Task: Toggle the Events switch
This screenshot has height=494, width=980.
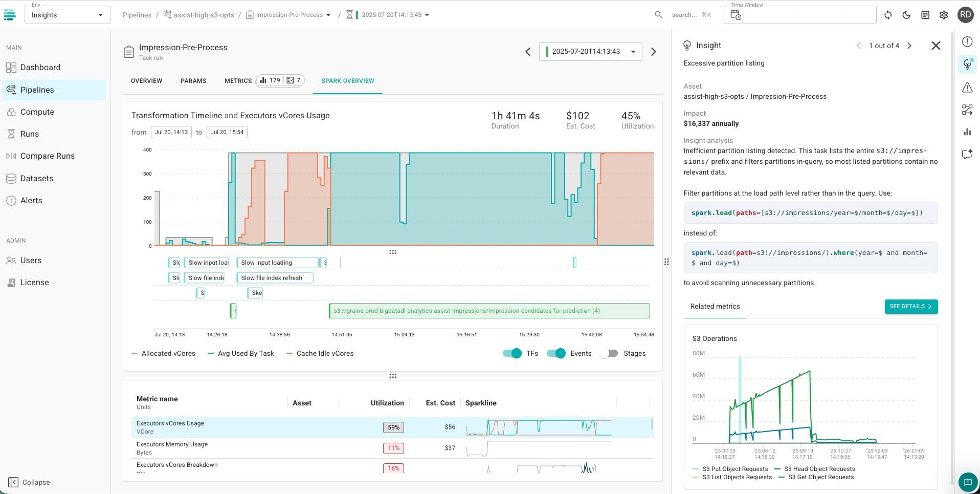Action: (556, 353)
